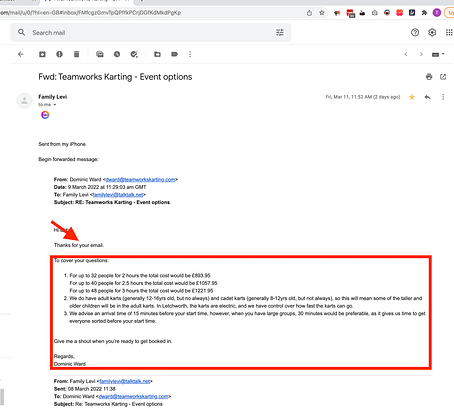
Task: Click the magnifier search icon
Action: [x=21, y=32]
